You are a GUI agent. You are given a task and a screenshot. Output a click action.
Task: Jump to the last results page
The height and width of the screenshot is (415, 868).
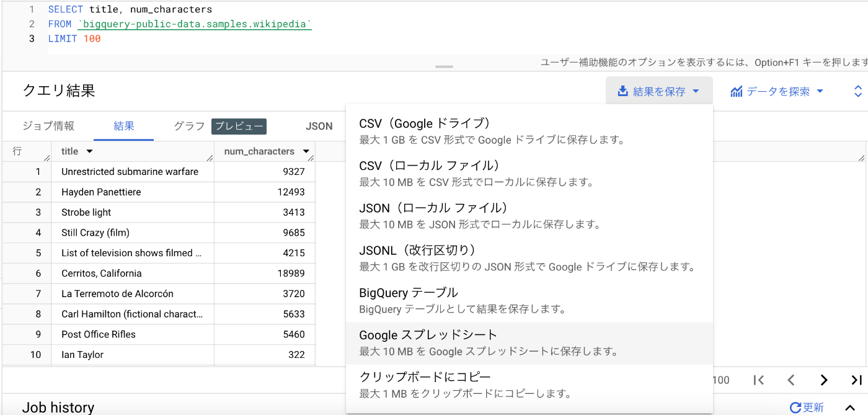(856, 380)
